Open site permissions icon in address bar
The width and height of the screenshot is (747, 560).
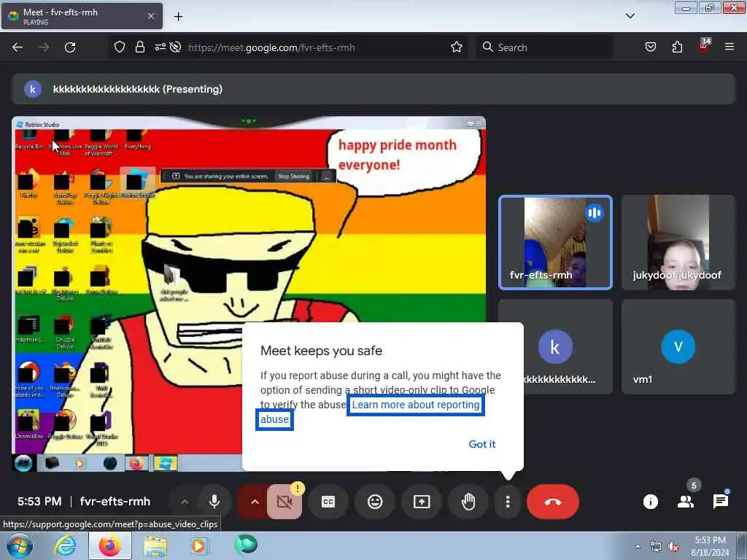pyautogui.click(x=160, y=47)
